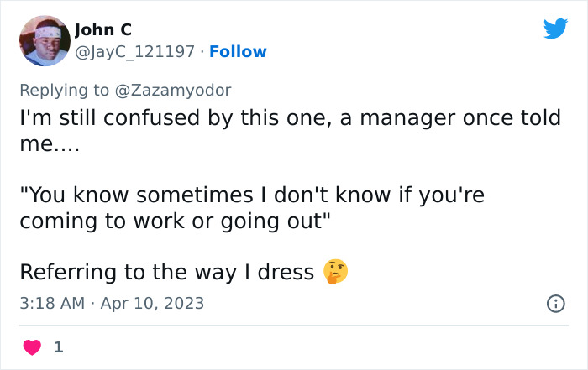588x370 pixels.
Task: Click "Referring to the way I dress" text
Action: click(x=166, y=273)
